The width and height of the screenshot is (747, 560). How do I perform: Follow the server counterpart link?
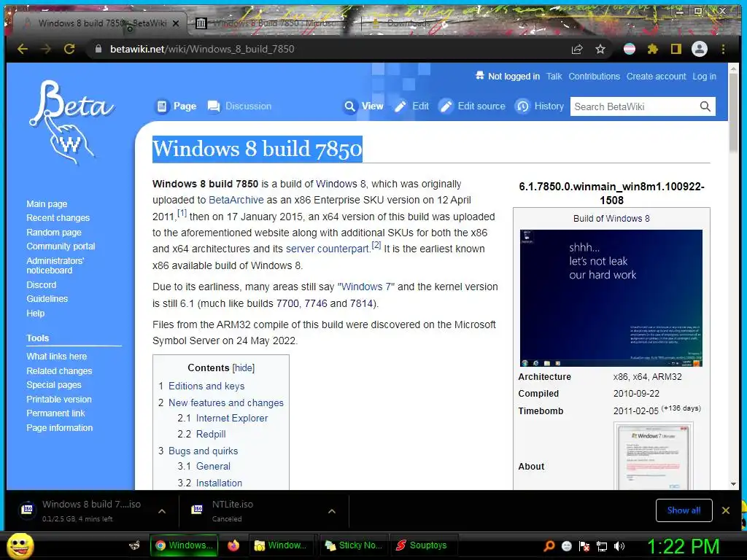[328, 249]
